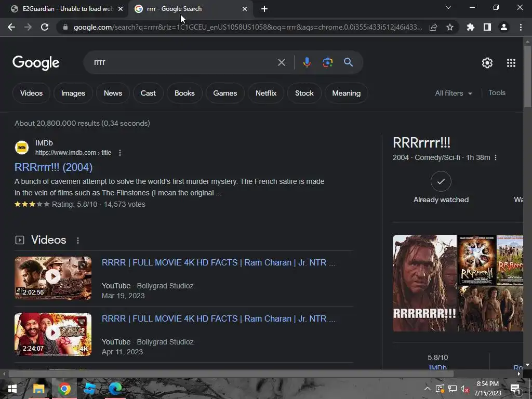Go back to the previous page
This screenshot has width=532, height=399.
[11, 27]
